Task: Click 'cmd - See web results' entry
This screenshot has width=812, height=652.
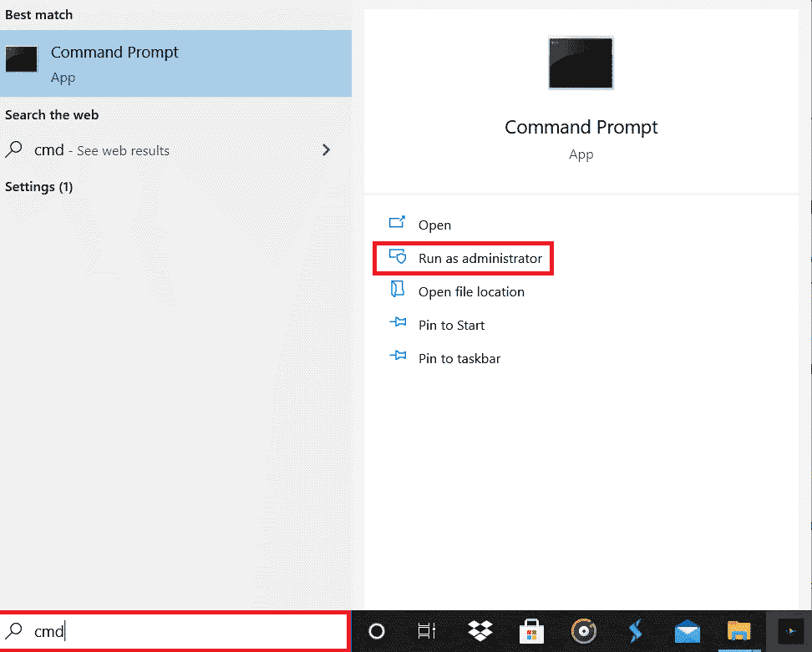Action: tap(175, 150)
